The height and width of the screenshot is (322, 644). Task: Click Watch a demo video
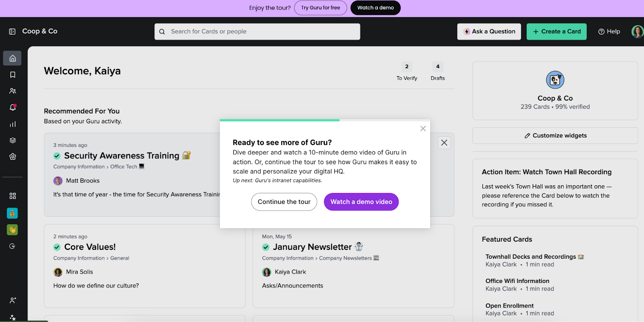[x=361, y=202]
